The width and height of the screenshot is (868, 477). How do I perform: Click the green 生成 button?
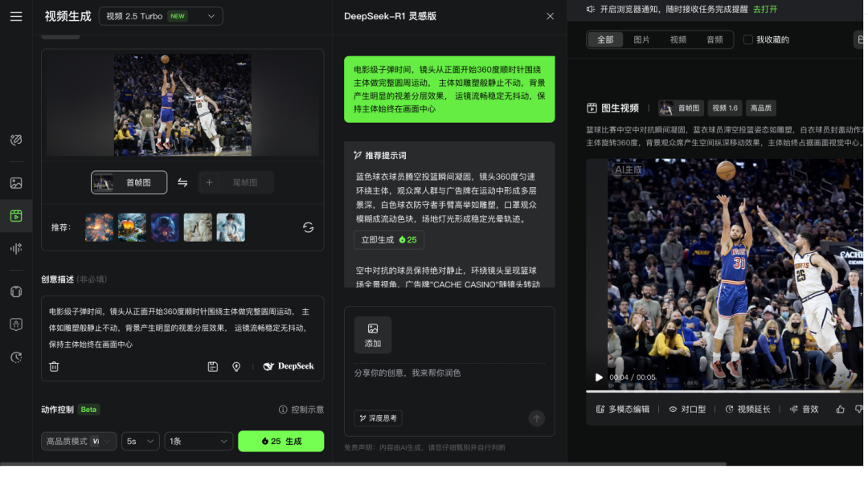pyautogui.click(x=280, y=441)
